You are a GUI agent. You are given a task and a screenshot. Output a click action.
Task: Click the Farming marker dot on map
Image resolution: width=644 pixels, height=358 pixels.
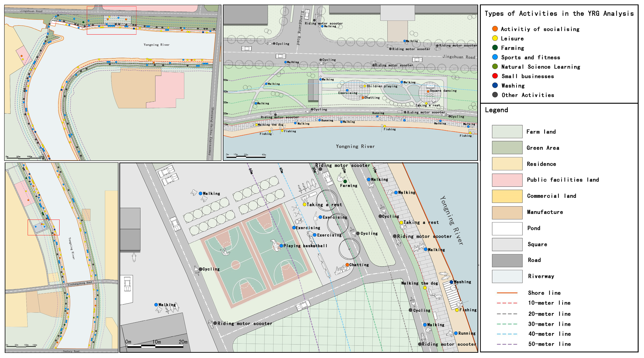pos(345,181)
